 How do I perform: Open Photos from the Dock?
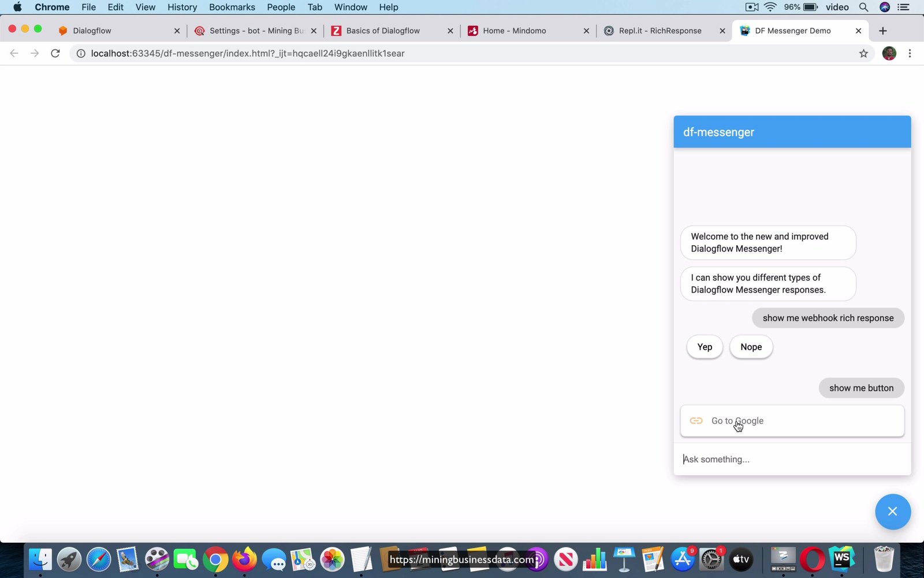(332, 560)
